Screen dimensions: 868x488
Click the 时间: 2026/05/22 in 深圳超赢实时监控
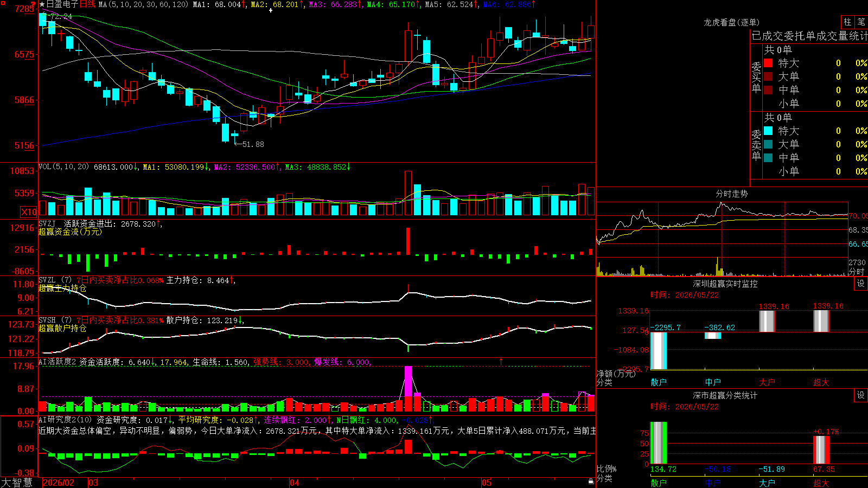(685, 295)
